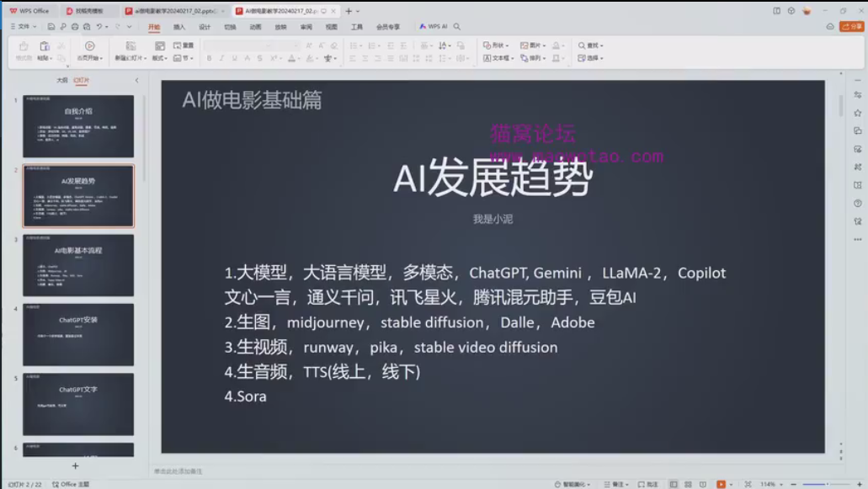Image resolution: width=868 pixels, height=489 pixels.
Task: Open the numbered list dropdown
Action: 375,45
